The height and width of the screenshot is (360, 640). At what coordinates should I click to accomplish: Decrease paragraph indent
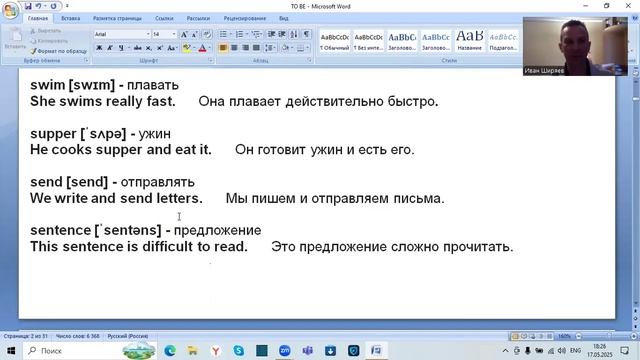coord(271,34)
